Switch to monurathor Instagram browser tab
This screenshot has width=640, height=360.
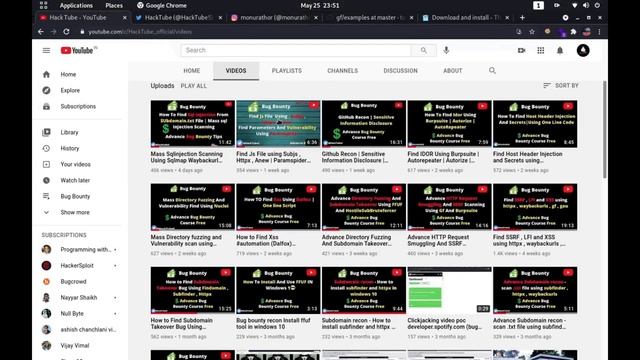274,18
